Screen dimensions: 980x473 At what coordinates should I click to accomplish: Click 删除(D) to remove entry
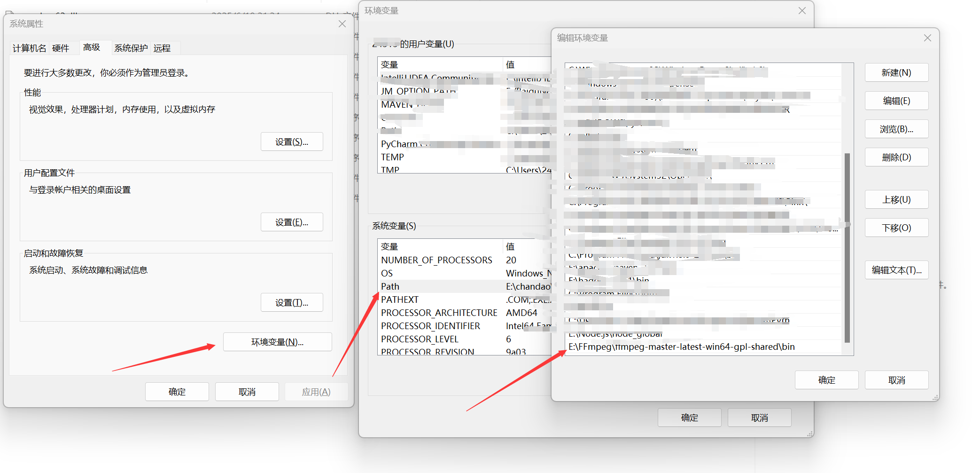(896, 157)
